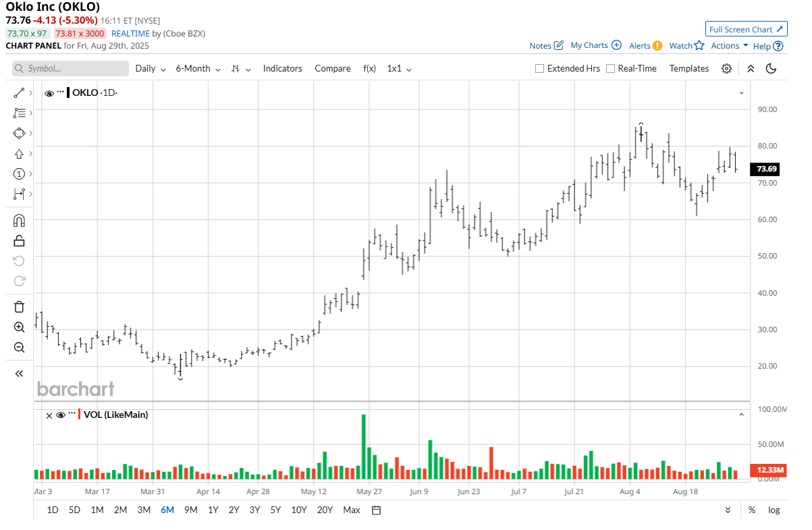Select the Max time range
Image resolution: width=812 pixels, height=530 pixels.
(352, 510)
